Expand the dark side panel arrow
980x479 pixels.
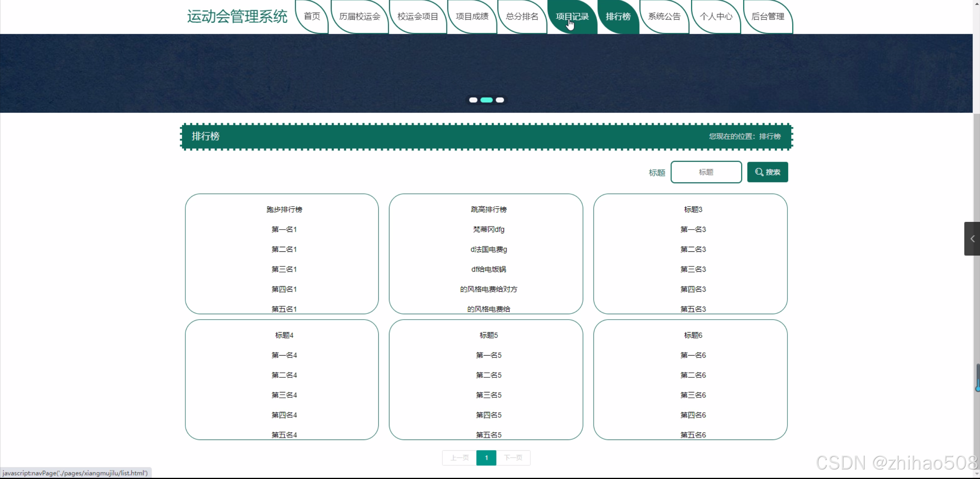[x=972, y=239]
